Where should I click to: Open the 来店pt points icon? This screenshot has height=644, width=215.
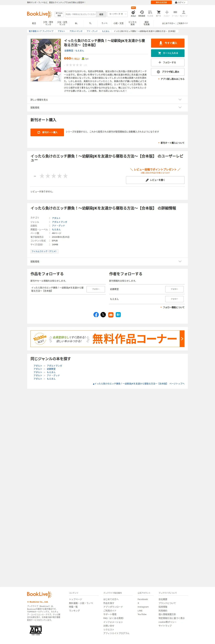point(133,13)
